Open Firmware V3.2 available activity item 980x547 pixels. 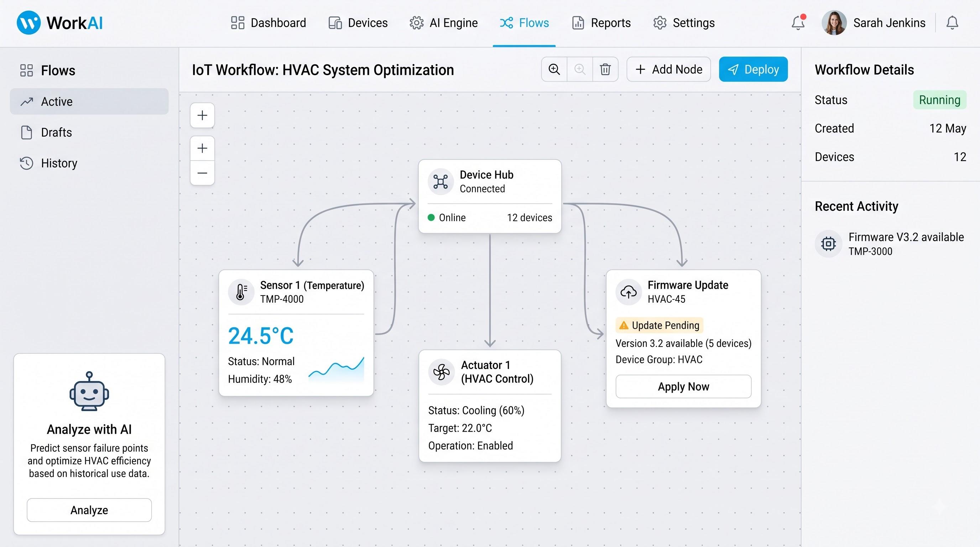[x=890, y=244]
